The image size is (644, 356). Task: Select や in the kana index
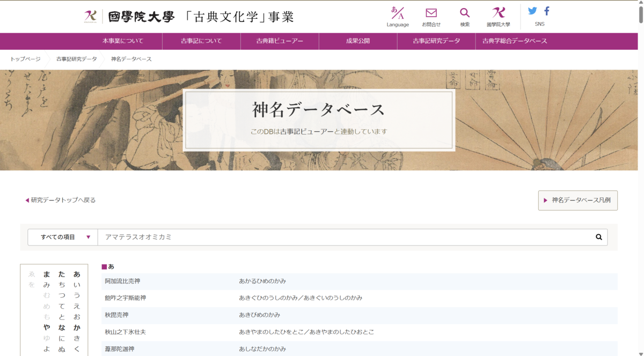(x=47, y=328)
